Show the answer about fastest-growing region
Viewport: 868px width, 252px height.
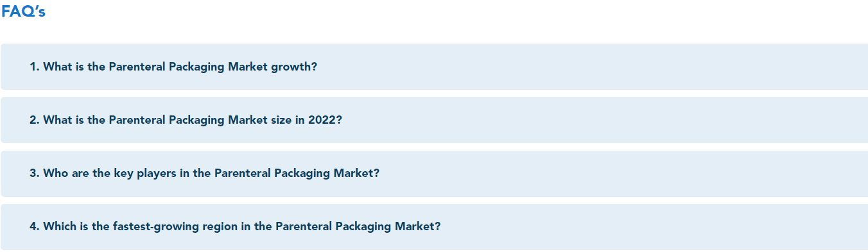434,226
